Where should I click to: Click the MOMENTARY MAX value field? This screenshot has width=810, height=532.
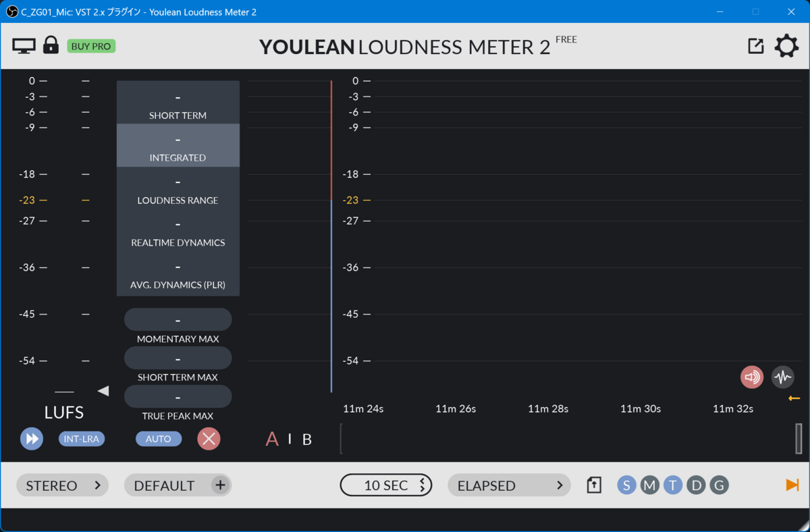coord(178,319)
